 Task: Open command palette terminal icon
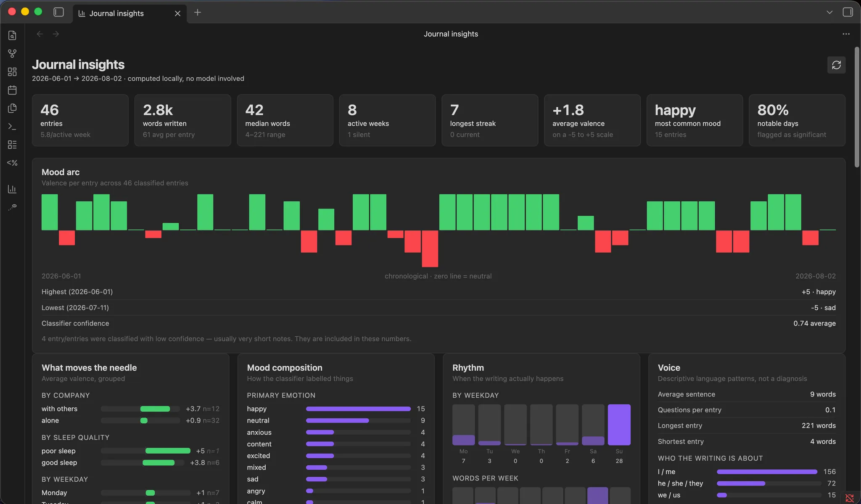coord(12,126)
